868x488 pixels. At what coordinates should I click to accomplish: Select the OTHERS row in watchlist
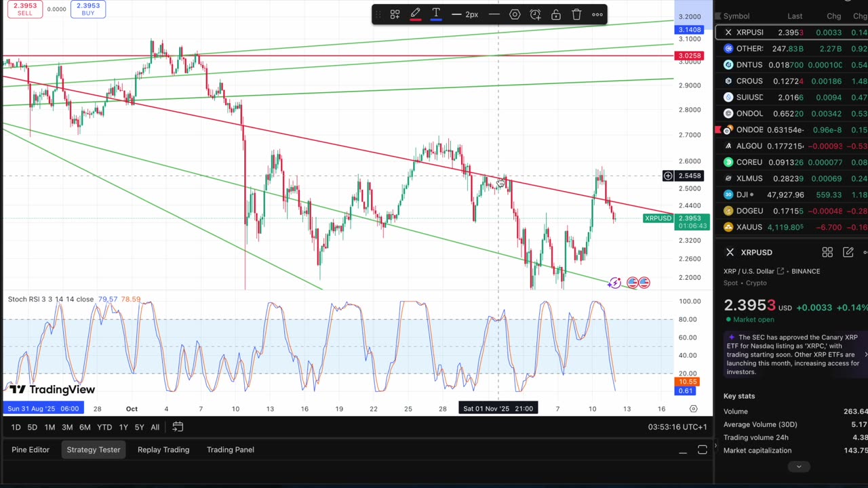791,49
